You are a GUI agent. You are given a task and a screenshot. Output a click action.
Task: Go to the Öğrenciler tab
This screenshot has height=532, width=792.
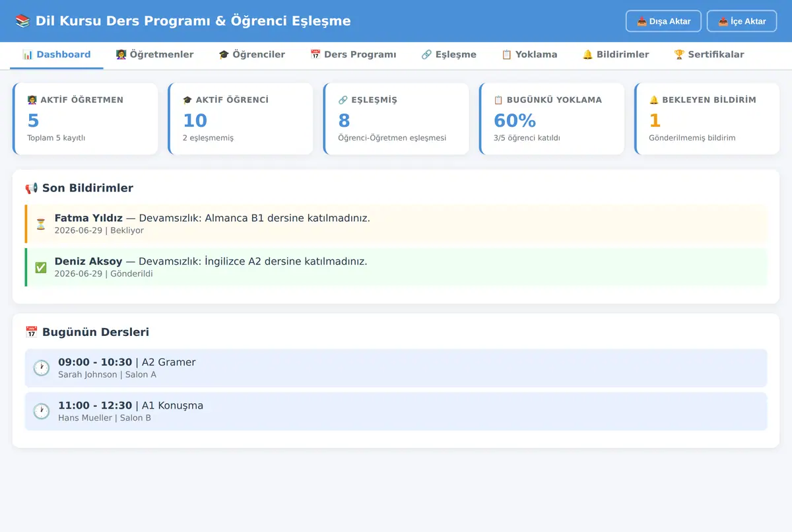(x=252, y=55)
